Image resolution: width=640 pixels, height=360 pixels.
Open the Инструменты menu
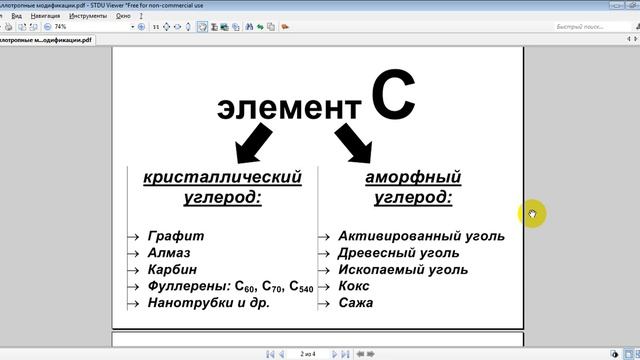pos(88,16)
